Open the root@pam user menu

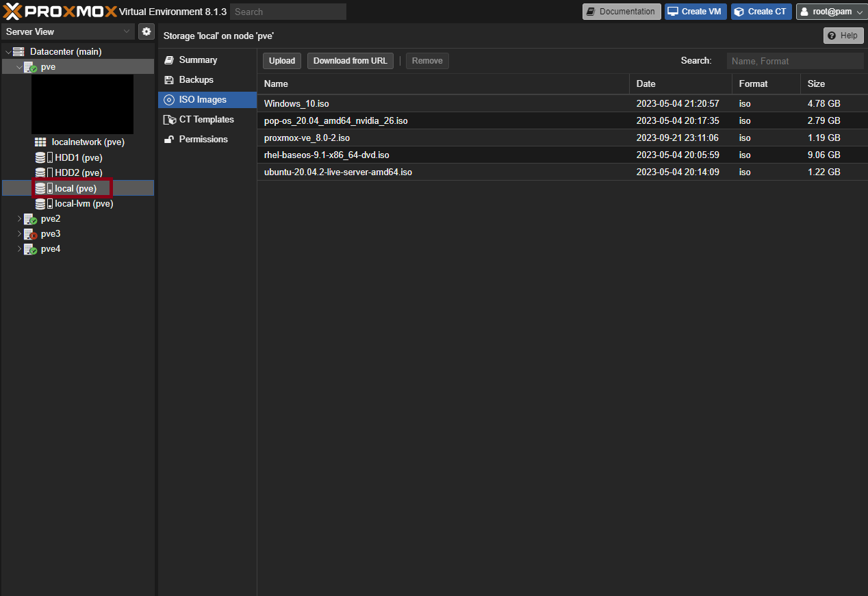(831, 11)
